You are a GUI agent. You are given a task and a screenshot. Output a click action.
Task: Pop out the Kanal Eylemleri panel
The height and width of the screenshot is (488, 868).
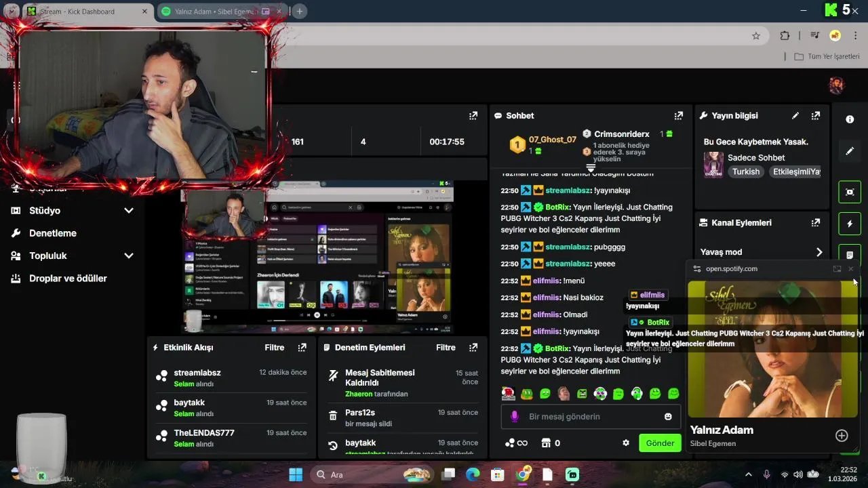tap(816, 222)
